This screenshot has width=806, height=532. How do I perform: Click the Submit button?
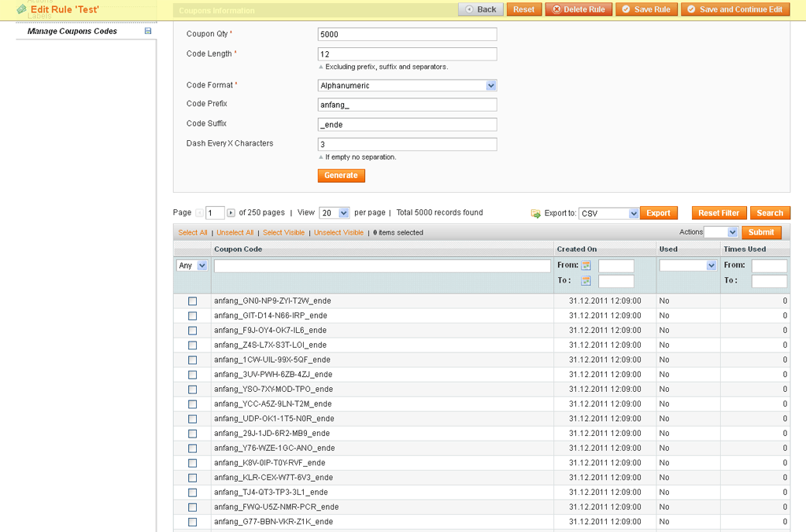[761, 232]
